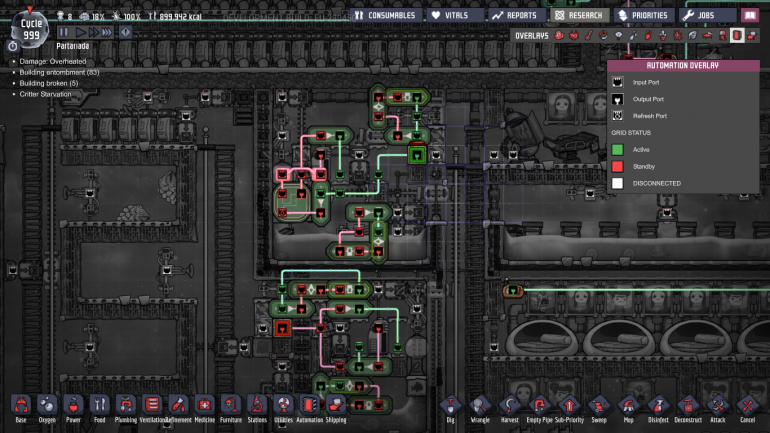Open the Critter Starvation notification
Viewport: 770px width, 433px height.
click(x=45, y=94)
